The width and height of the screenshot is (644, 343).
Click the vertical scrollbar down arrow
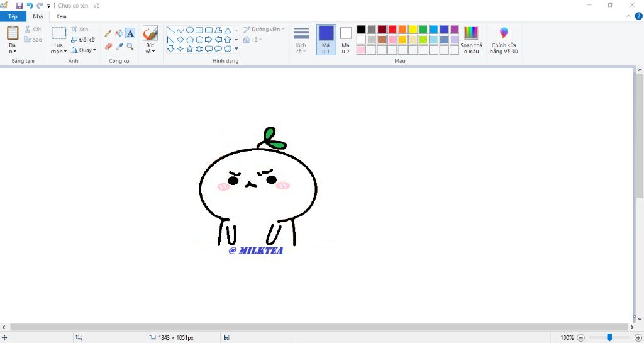tap(640, 319)
